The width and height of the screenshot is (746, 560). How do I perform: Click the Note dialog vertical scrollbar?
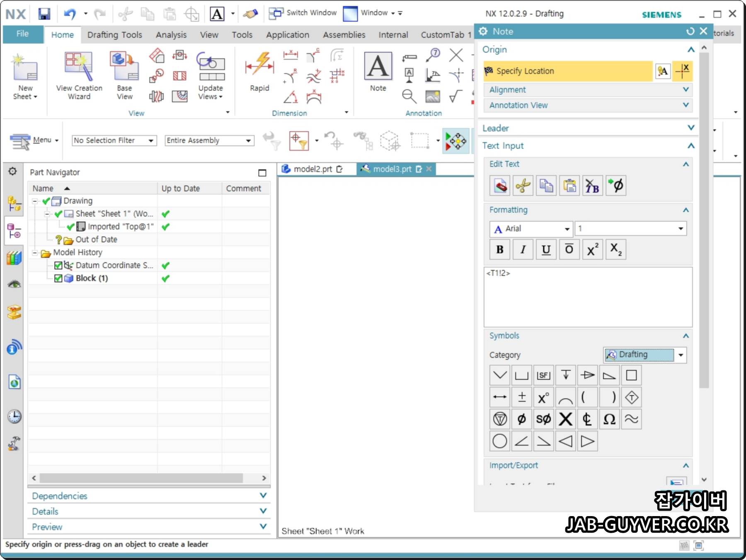[x=704, y=220]
